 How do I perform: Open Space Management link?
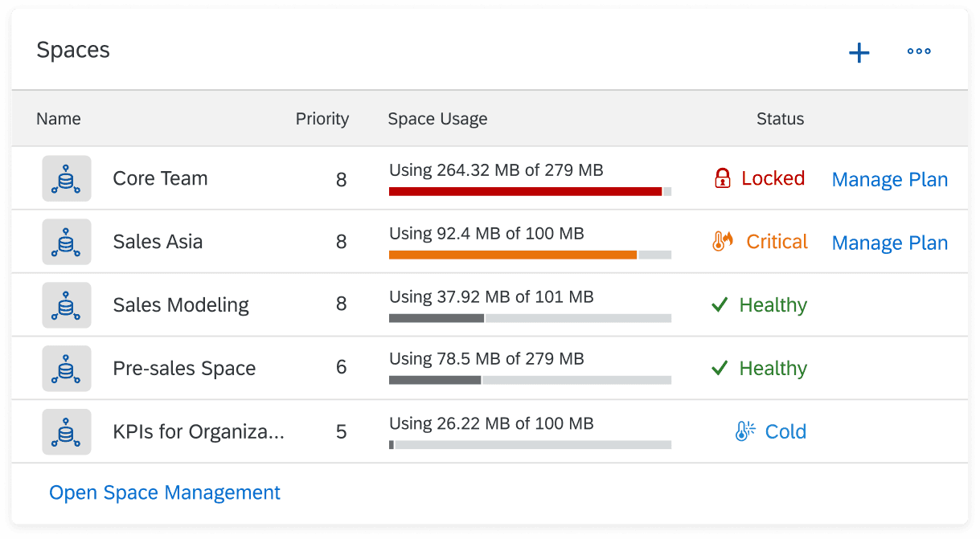coord(165,492)
